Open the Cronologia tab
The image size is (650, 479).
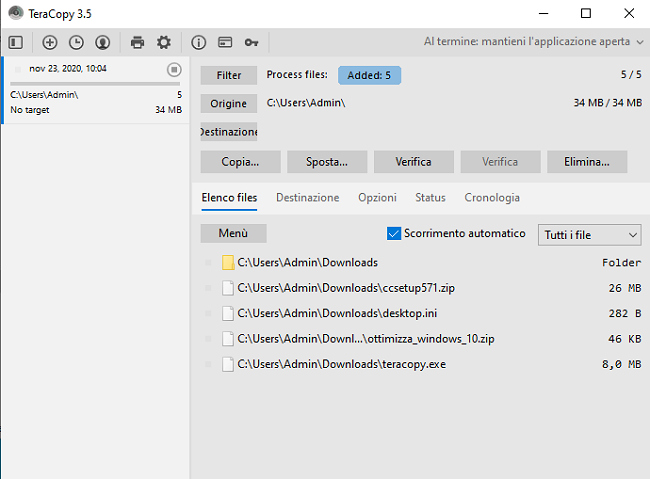[492, 198]
